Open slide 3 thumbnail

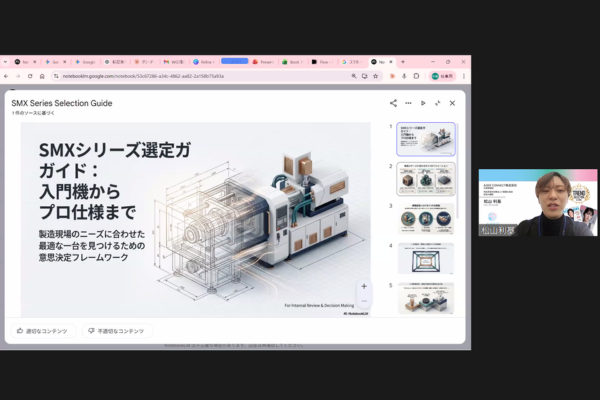(426, 218)
